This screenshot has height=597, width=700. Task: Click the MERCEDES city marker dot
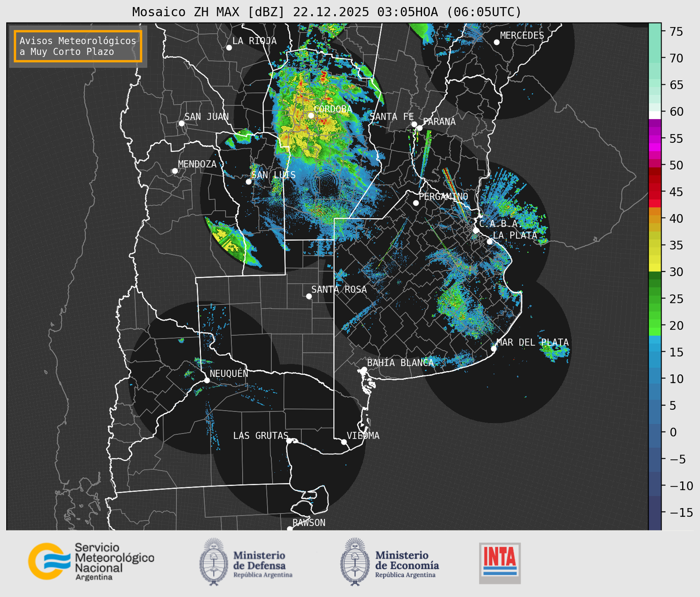pyautogui.click(x=497, y=42)
